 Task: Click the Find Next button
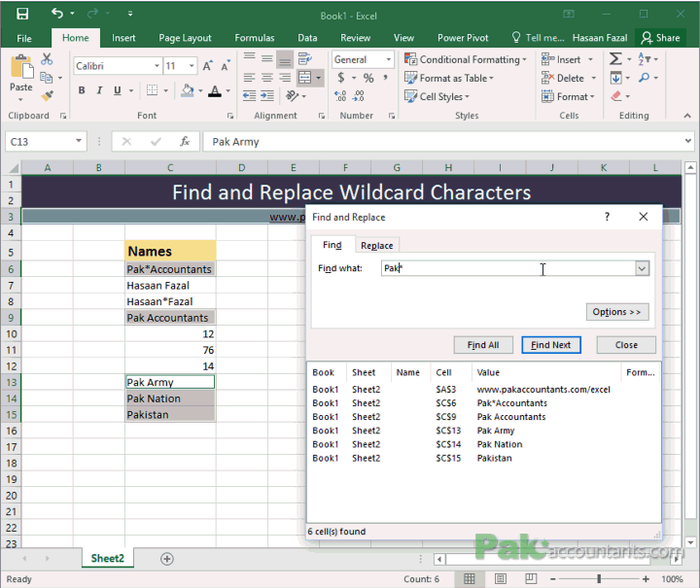(x=551, y=345)
